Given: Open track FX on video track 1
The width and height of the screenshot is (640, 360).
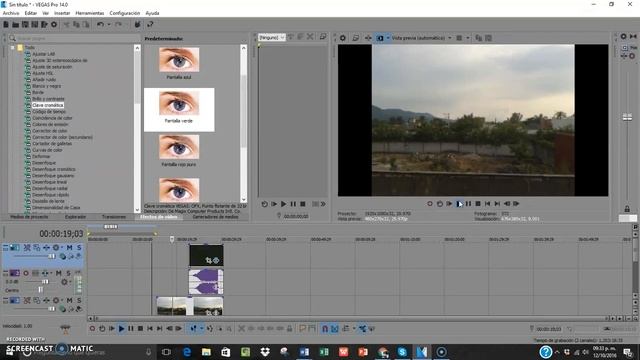Looking at the screenshot, I should coord(46,248).
